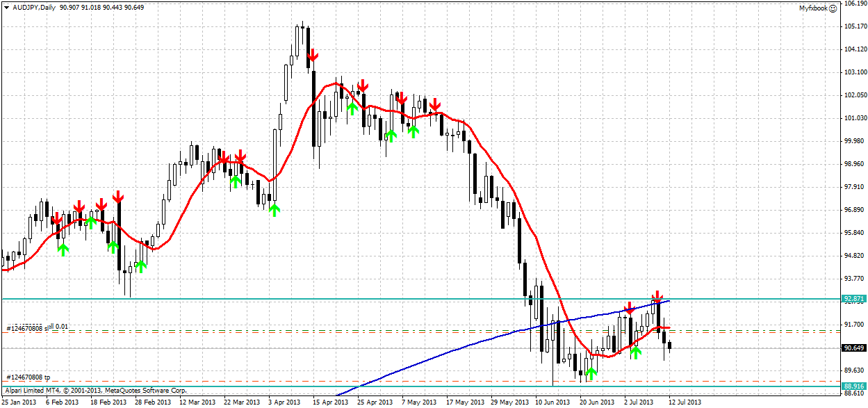This screenshot has width=868, height=408.
Task: Click the 88.916 cyan price tag
Action: (x=853, y=386)
